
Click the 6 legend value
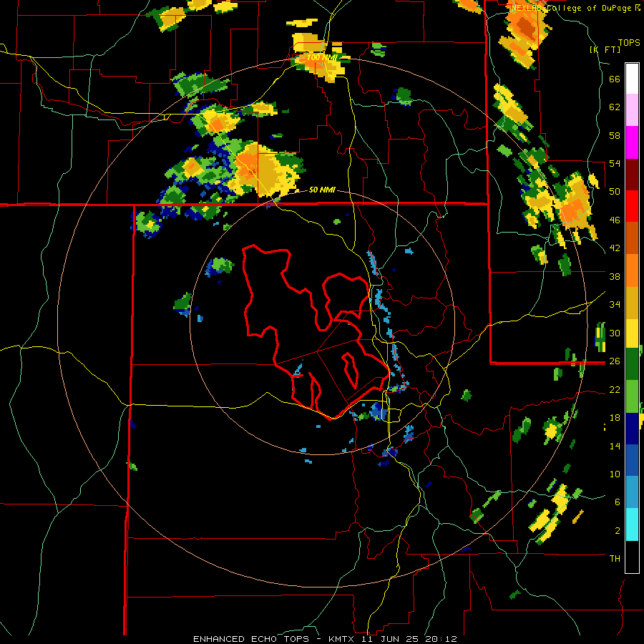pos(618,502)
